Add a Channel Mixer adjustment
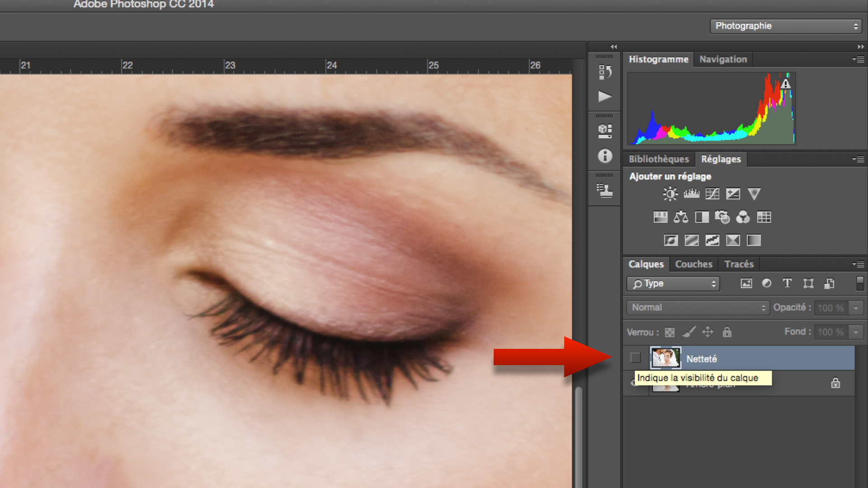 point(743,217)
